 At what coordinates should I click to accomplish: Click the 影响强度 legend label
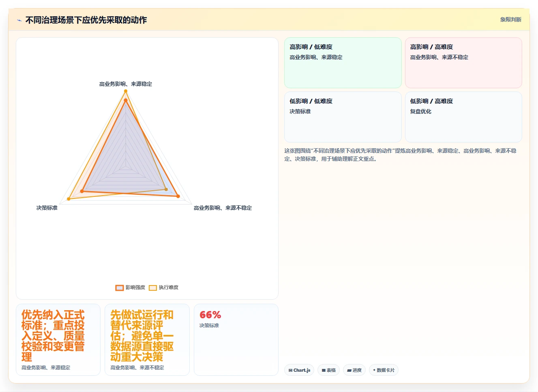(x=135, y=288)
